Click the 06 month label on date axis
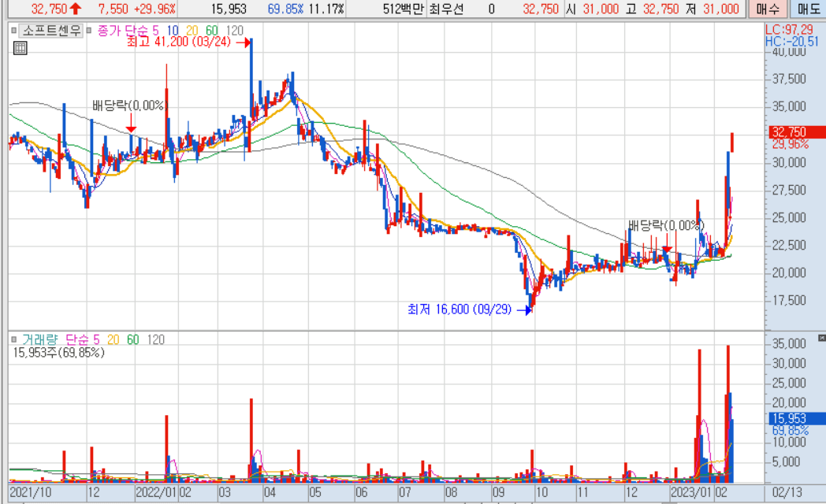This screenshot has height=504, width=826. coord(361,493)
